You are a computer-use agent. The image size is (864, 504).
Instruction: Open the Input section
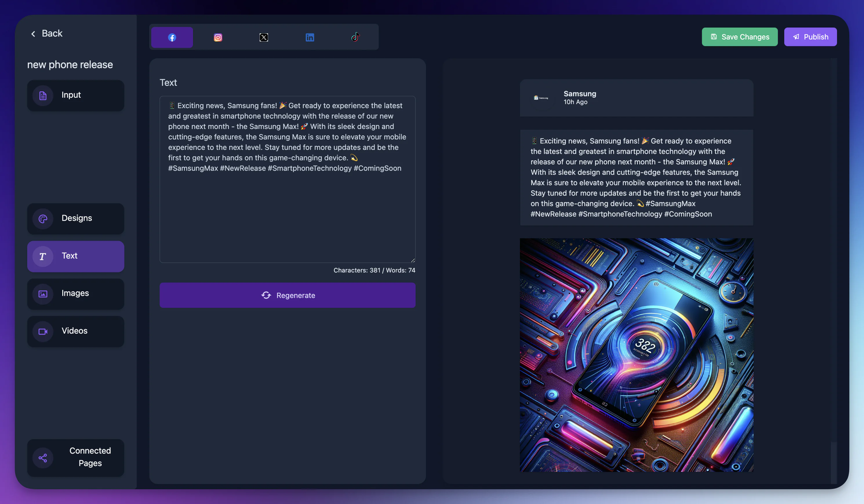point(76,95)
